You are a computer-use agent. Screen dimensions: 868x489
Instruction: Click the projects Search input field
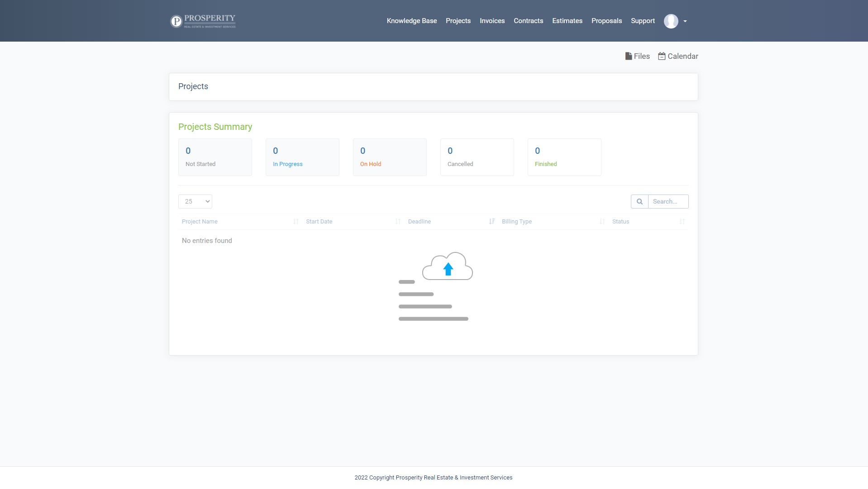[668, 202]
